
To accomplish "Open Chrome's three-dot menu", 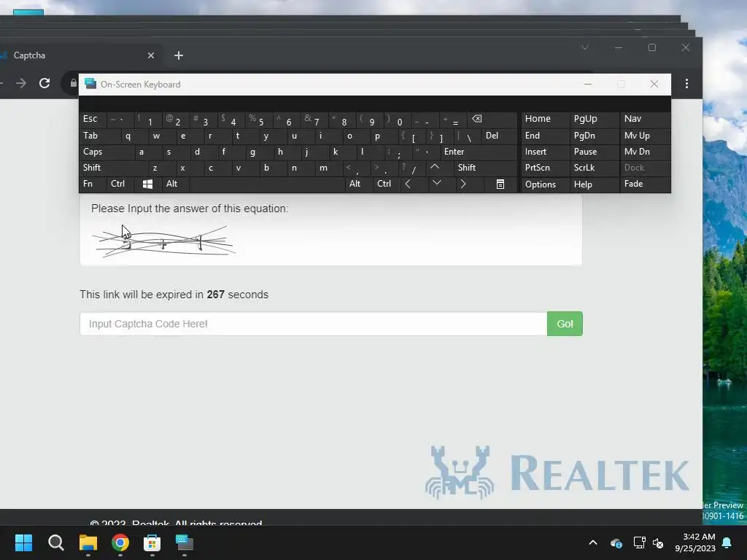I will [686, 84].
